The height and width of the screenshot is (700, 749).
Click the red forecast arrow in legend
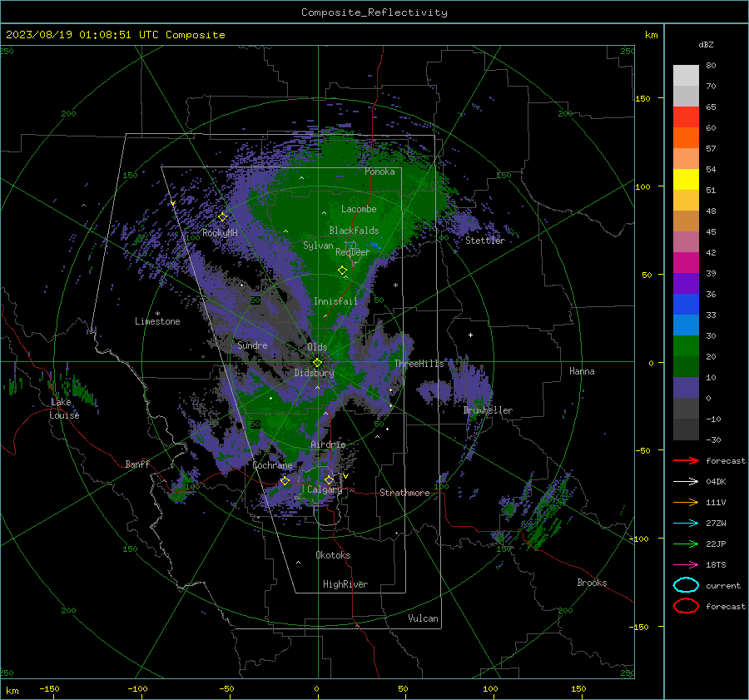686,460
